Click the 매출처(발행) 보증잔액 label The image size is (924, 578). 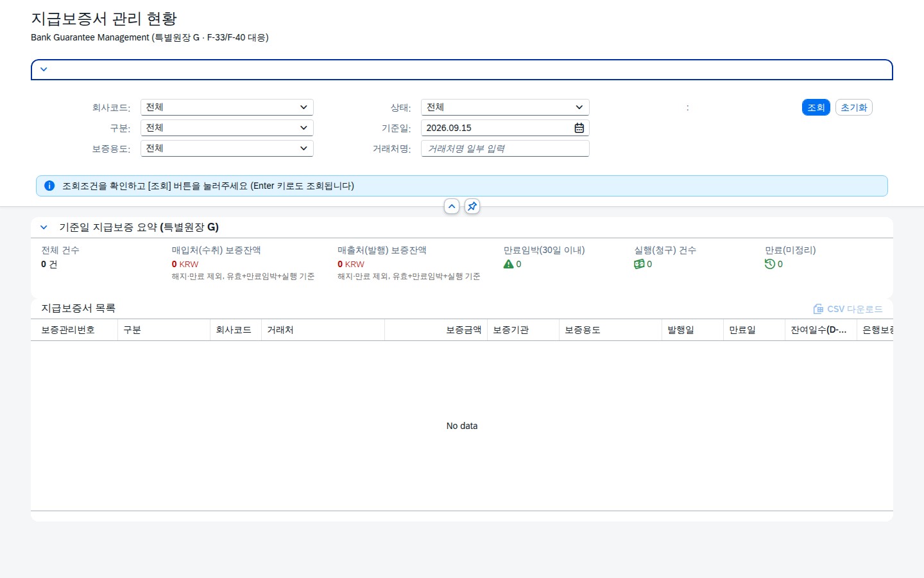(x=382, y=250)
